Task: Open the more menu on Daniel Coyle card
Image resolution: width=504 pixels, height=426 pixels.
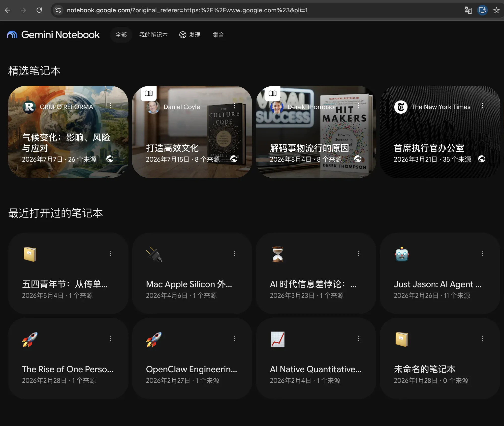Action: pos(235,106)
